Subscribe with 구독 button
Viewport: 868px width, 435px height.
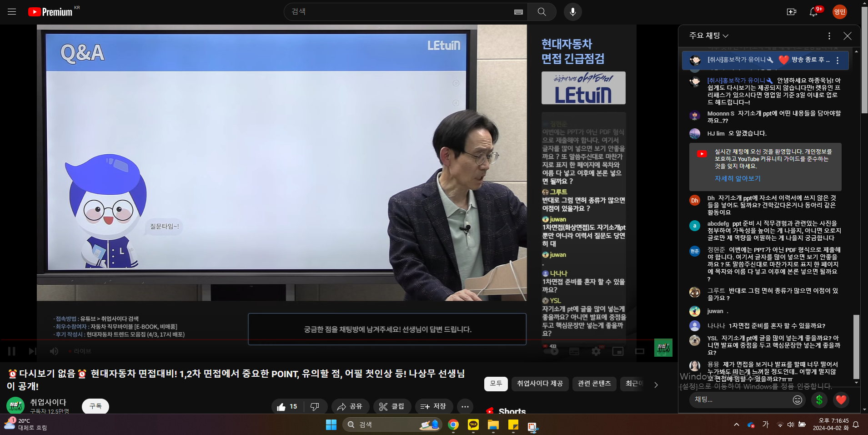95,406
